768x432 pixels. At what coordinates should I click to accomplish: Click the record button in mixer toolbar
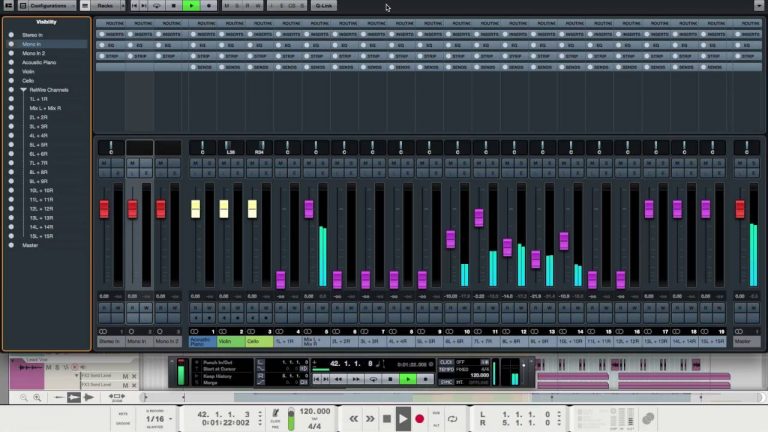coord(208,6)
